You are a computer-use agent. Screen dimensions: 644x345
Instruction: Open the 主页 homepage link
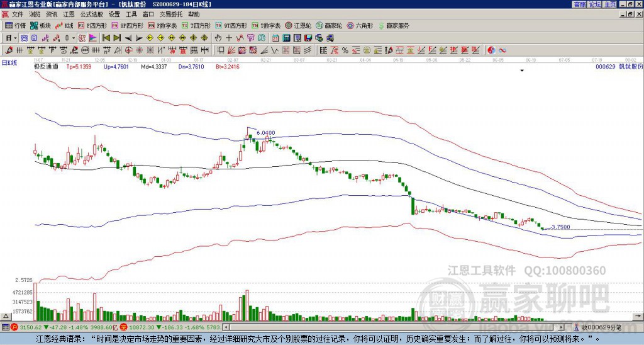(x=609, y=4)
